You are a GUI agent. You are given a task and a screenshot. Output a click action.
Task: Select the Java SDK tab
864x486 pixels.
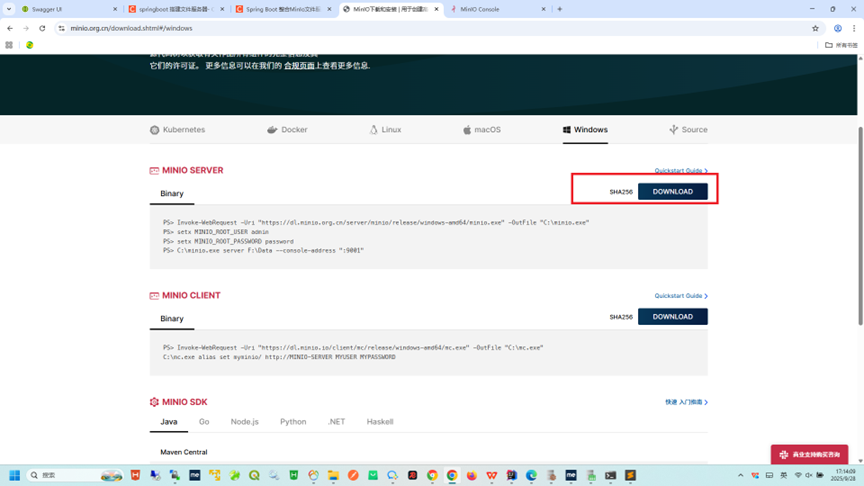169,422
